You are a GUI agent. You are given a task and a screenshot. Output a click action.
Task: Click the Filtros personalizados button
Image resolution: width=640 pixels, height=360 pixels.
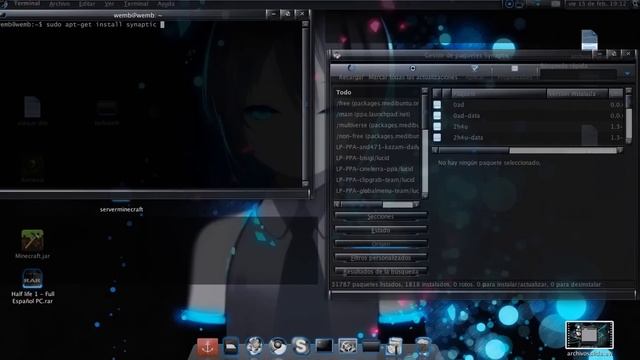click(381, 258)
